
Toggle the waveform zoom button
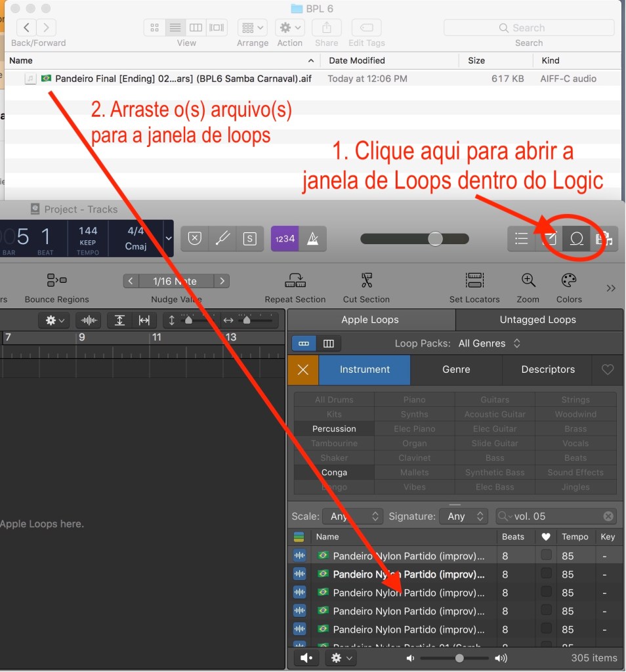tap(89, 320)
